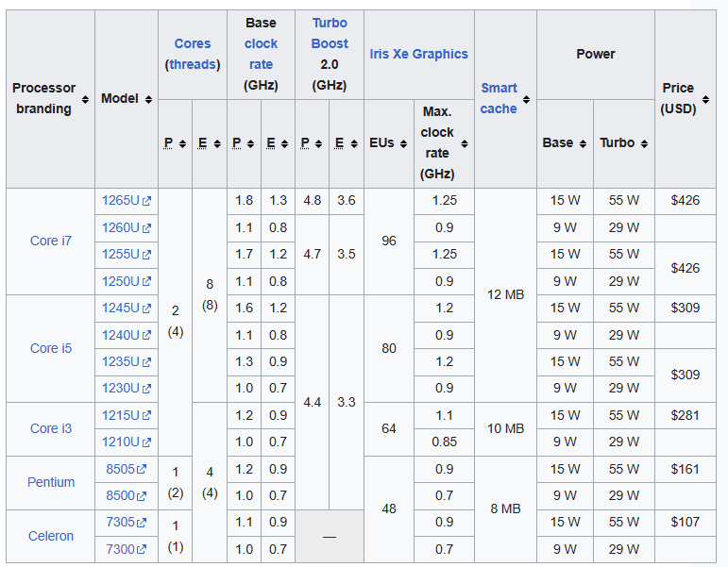Open the Core i3 branding link
Viewport: 728px width, 567px height.
(51, 428)
